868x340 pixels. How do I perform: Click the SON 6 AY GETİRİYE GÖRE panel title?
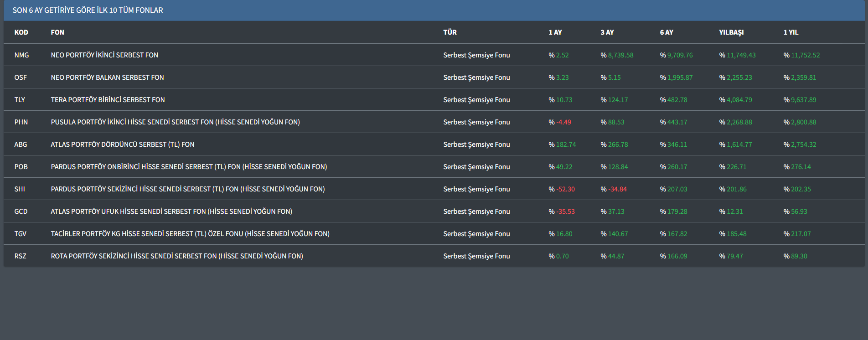pos(88,10)
